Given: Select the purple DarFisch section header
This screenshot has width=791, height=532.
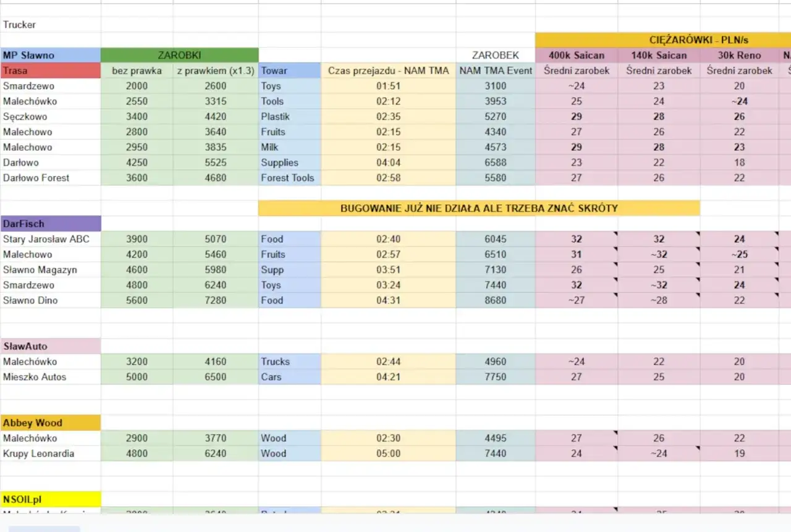Looking at the screenshot, I should coord(51,224).
